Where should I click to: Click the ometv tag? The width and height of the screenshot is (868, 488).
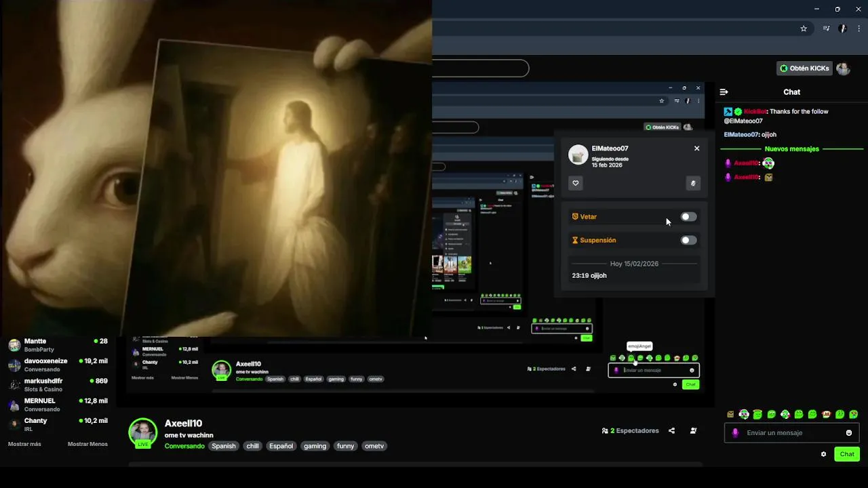(x=374, y=446)
